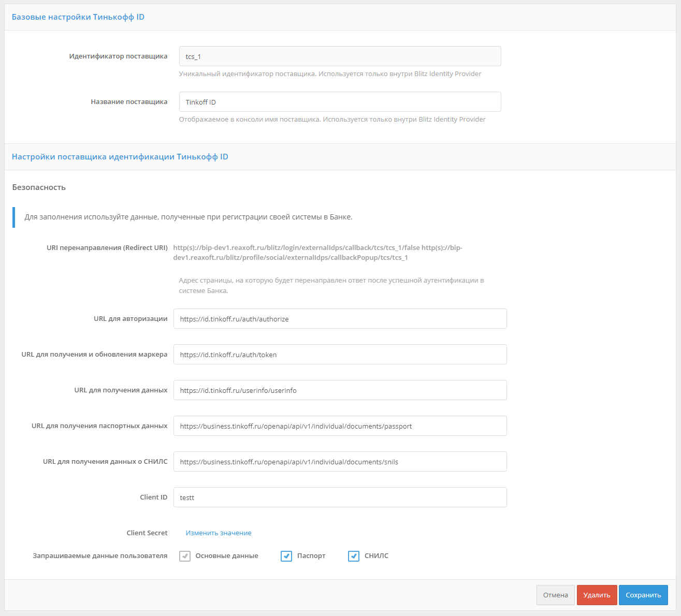This screenshot has width=681, height=616.
Task: Edit the Client ID field
Action: coord(340,497)
